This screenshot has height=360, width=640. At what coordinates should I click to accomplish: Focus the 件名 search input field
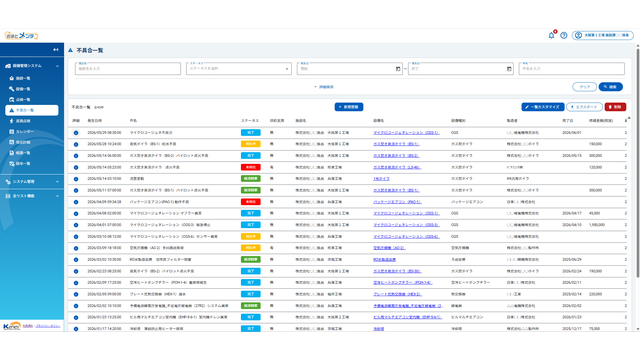571,69
